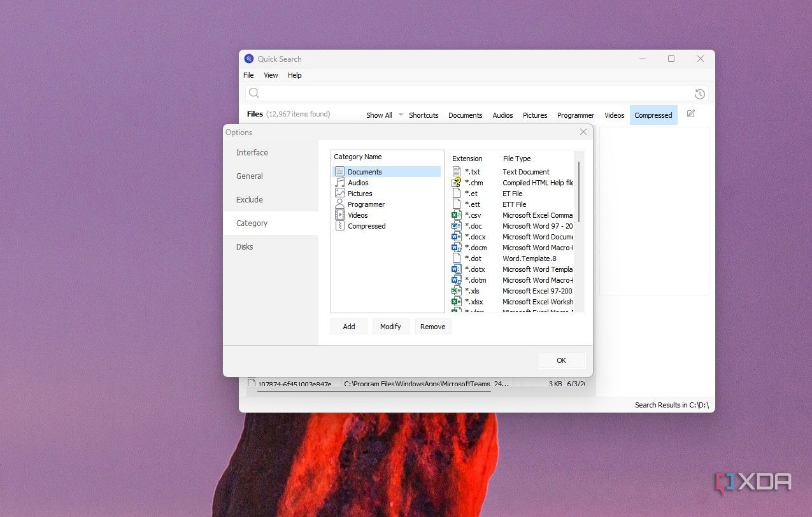Select the Word.Template.8 file type text
The image size is (812, 517).
529,258
